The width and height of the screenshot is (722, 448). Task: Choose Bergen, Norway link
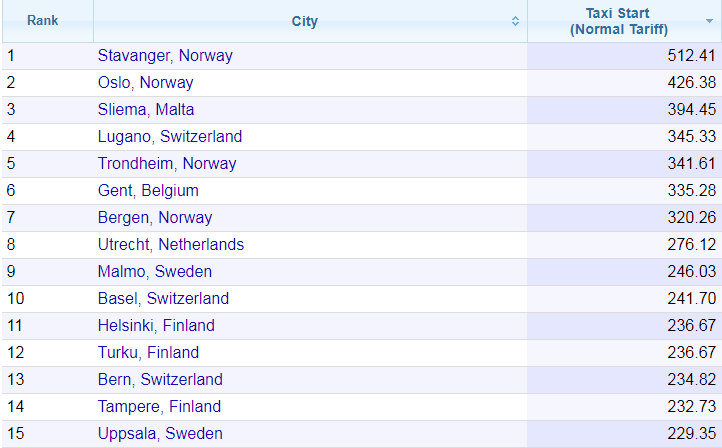click(x=155, y=218)
